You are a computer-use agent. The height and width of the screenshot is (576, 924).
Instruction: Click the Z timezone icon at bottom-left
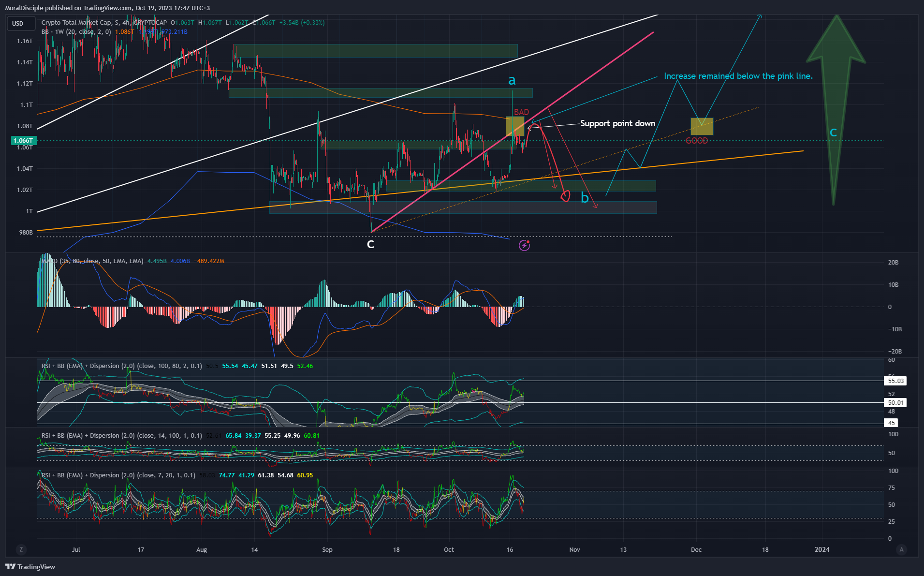(21, 549)
